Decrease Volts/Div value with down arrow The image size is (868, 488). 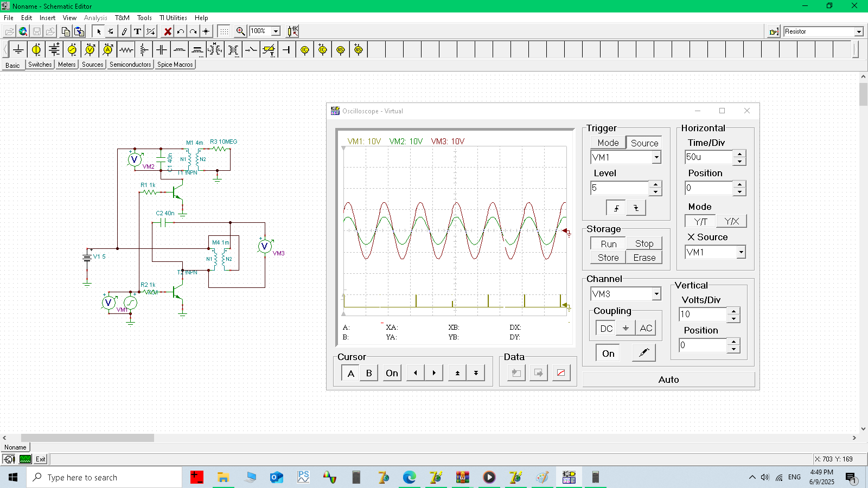(733, 318)
